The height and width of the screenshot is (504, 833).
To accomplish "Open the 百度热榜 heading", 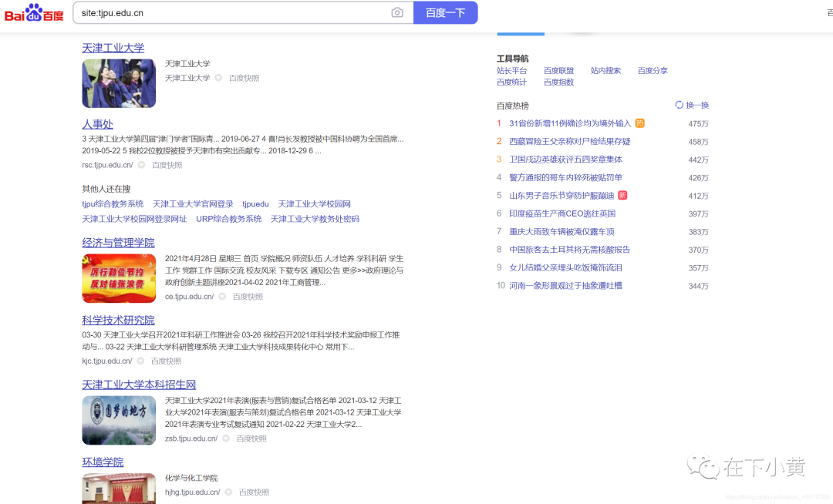I will (x=513, y=106).
